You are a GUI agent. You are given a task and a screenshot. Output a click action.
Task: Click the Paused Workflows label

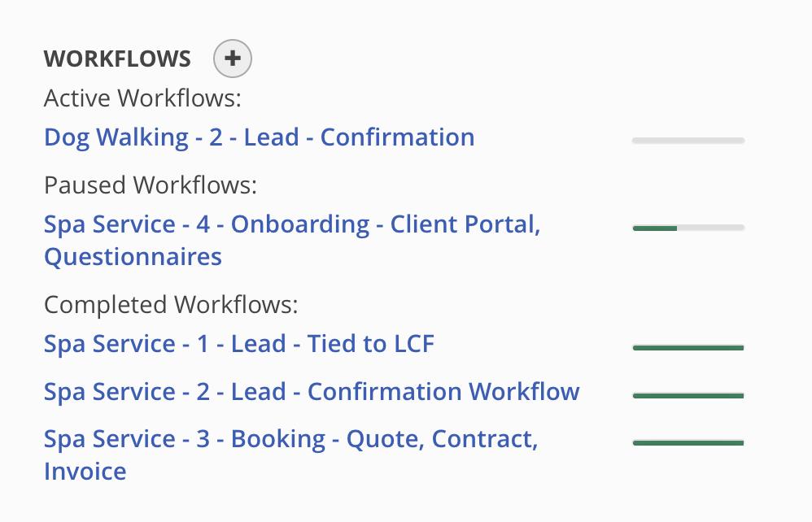(x=150, y=185)
